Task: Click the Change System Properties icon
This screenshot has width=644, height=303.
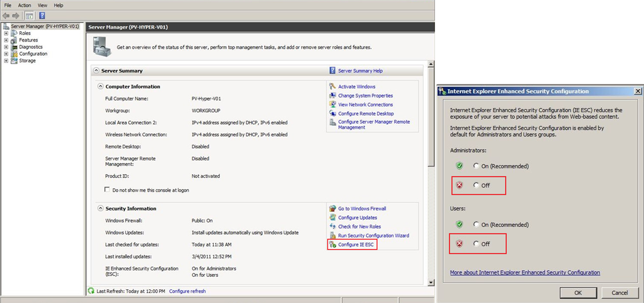Action: click(x=332, y=95)
